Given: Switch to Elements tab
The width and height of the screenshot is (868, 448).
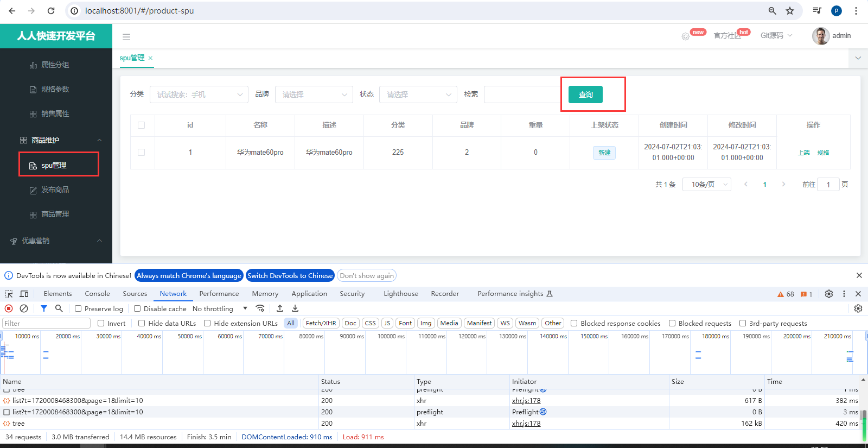Looking at the screenshot, I should 58,294.
